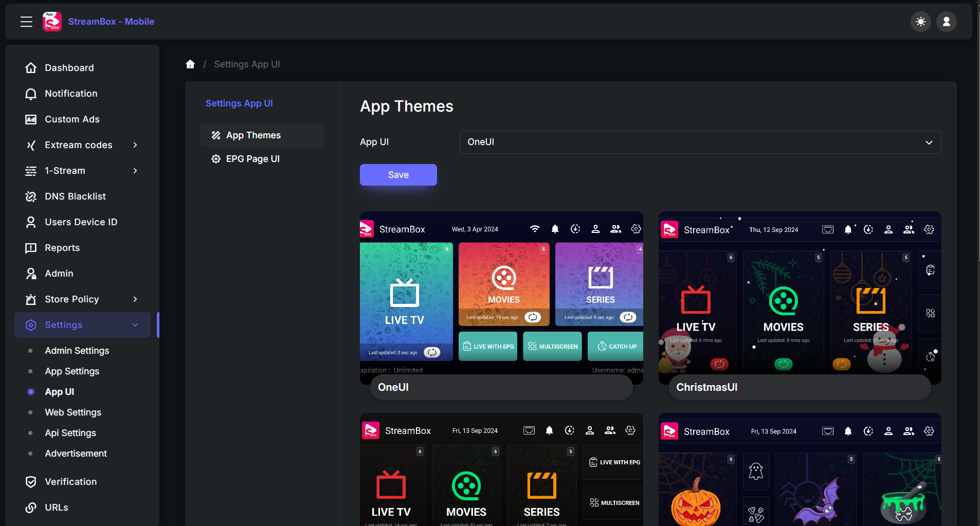The width and height of the screenshot is (980, 526).
Task: Click the Admin user icon in sidebar
Action: click(x=31, y=274)
